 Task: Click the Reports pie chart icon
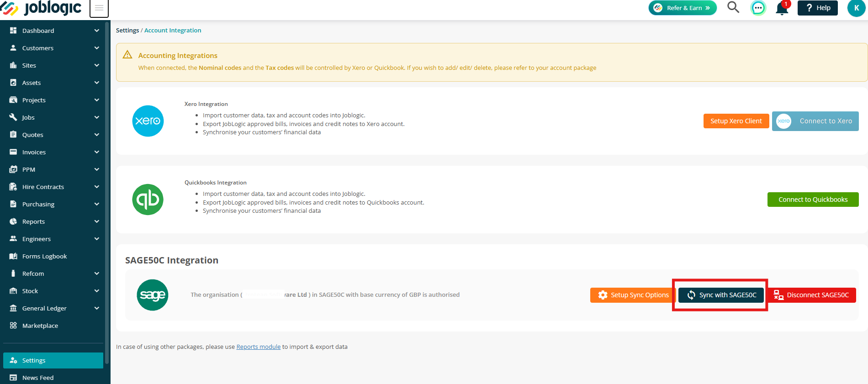tap(13, 221)
